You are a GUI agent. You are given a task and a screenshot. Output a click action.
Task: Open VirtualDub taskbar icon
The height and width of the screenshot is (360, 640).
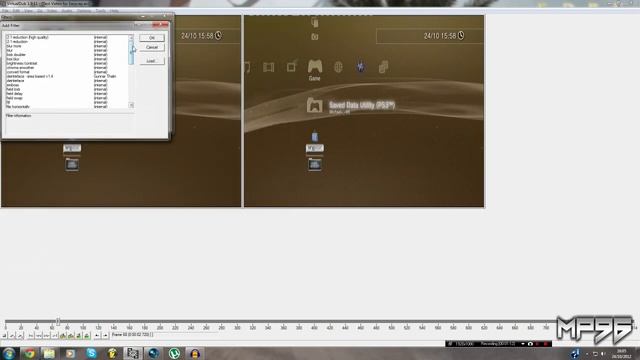pyautogui.click(x=132, y=353)
